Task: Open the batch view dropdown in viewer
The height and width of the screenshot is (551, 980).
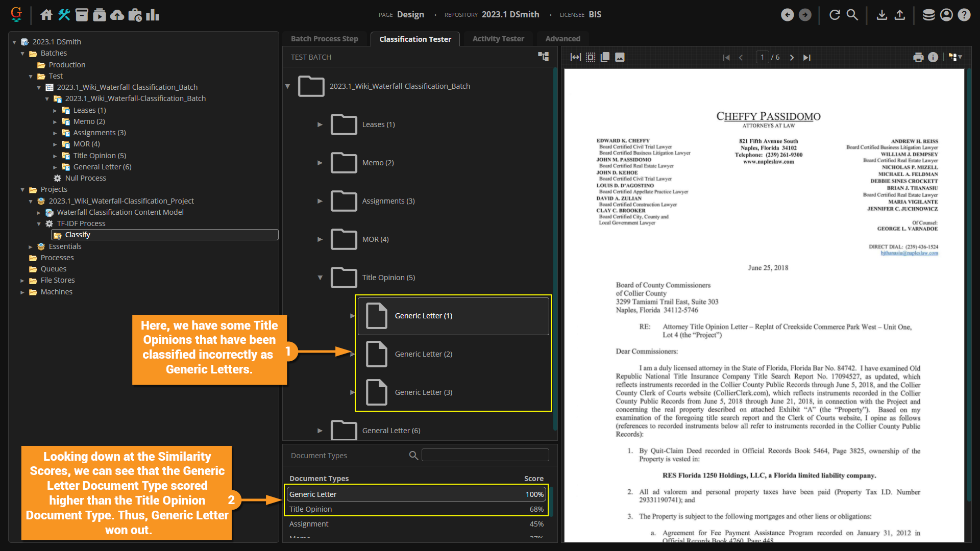Action: pos(955,57)
